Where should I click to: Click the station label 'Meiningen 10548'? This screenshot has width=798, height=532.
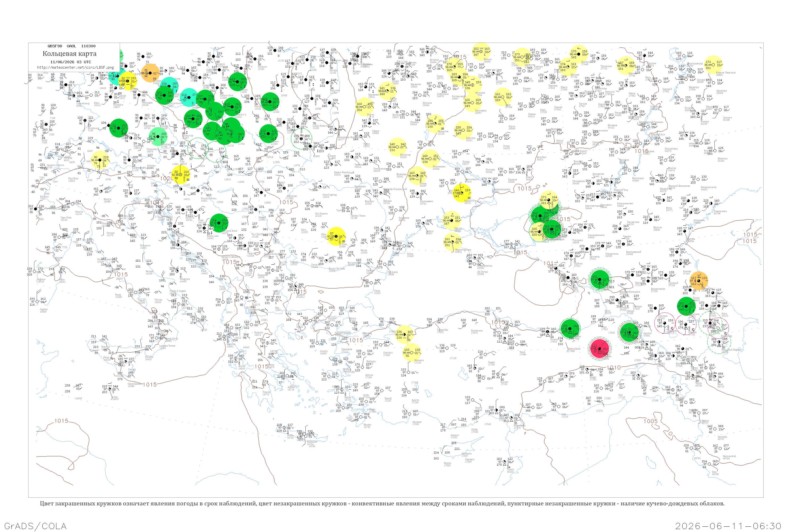[147, 104]
